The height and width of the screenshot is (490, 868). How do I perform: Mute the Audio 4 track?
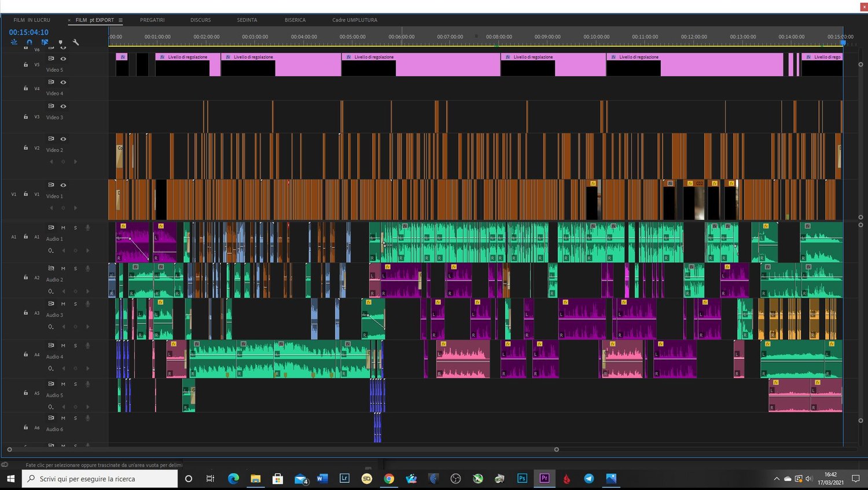63,345
